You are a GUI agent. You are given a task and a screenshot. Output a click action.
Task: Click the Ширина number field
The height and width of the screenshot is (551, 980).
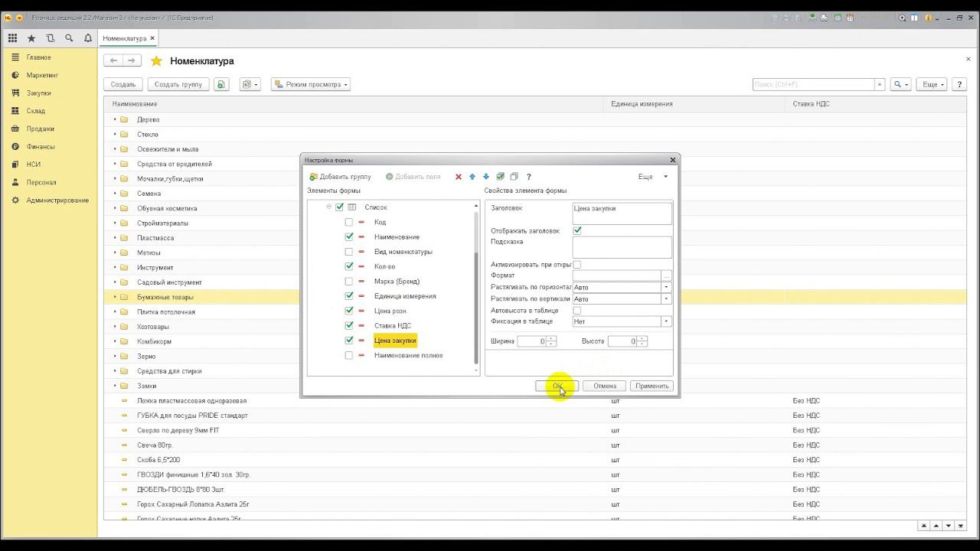tap(536, 341)
